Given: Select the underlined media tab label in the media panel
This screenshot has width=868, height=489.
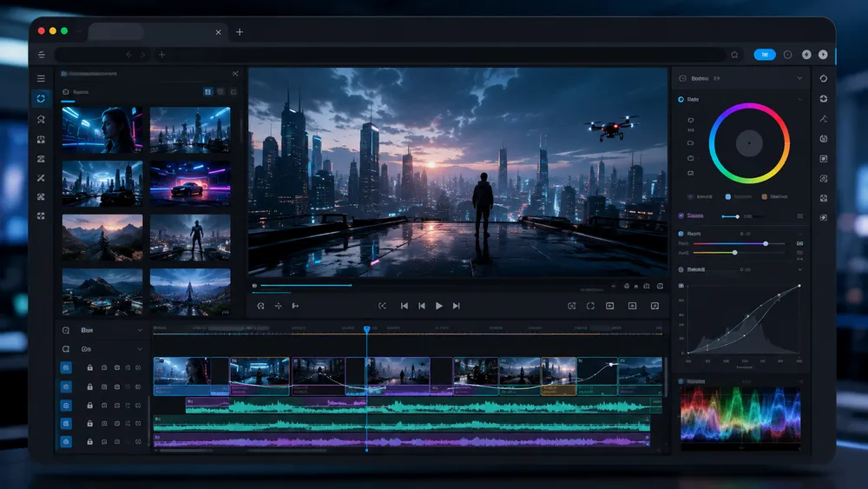Looking at the screenshot, I should [80, 92].
